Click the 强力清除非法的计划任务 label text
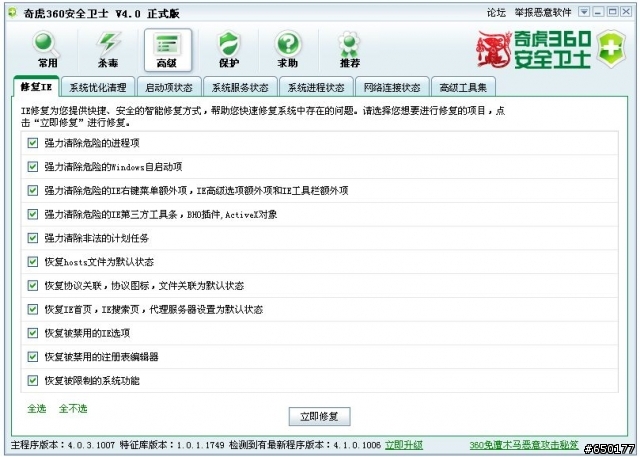The image size is (640, 457). [x=96, y=238]
